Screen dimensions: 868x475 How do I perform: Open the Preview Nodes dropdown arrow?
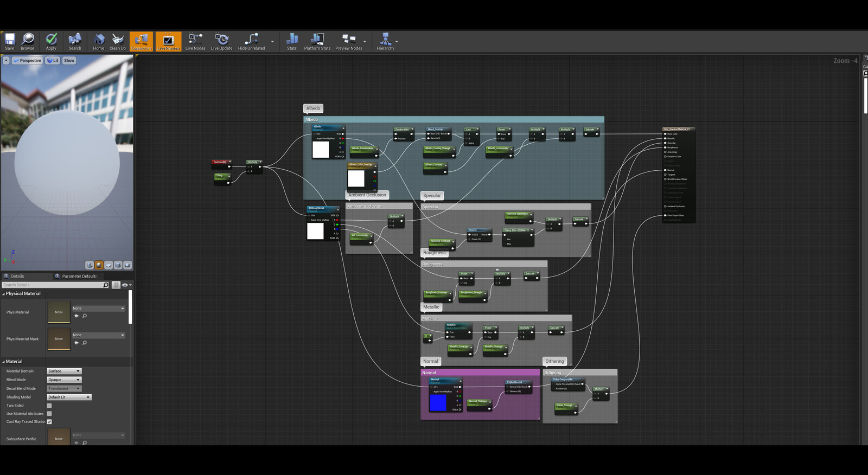(365, 42)
